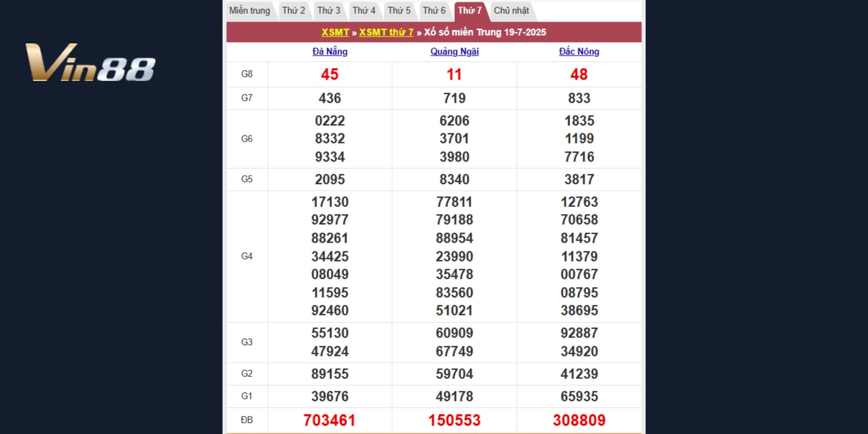This screenshot has width=868, height=434.
Task: Select G4 number 23990
Action: [454, 257]
